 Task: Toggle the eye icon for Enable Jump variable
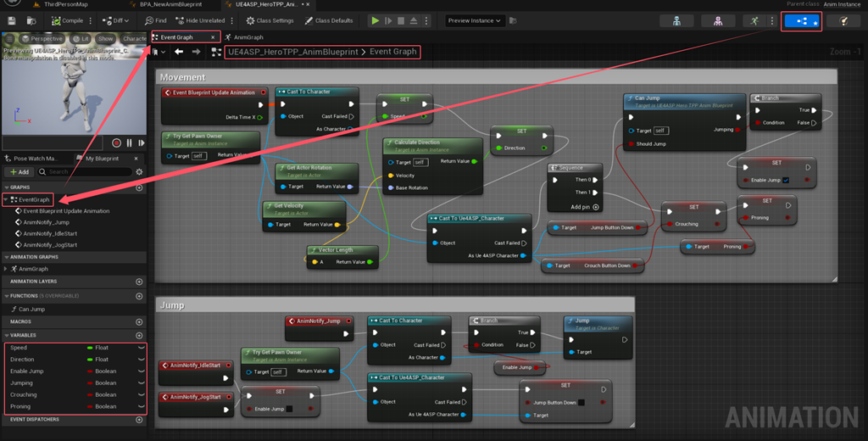pos(142,371)
